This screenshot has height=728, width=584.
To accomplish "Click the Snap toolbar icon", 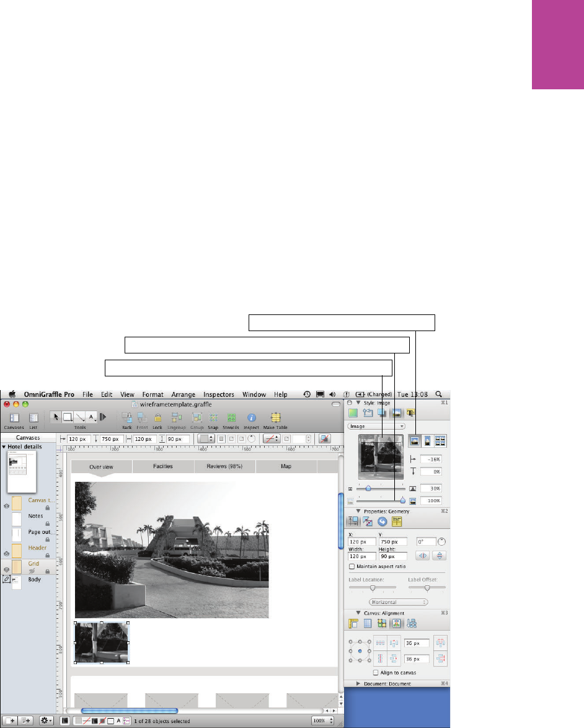I will point(213,417).
